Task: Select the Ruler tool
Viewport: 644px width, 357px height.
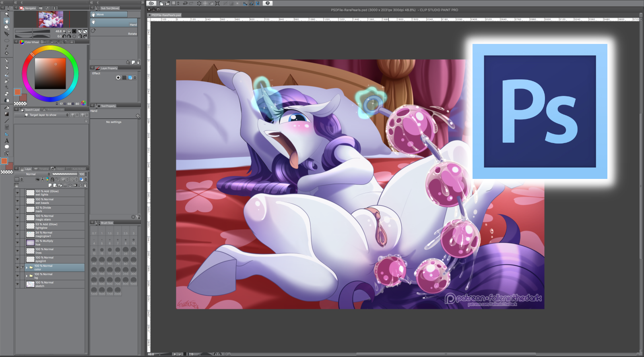Action: 6,134
